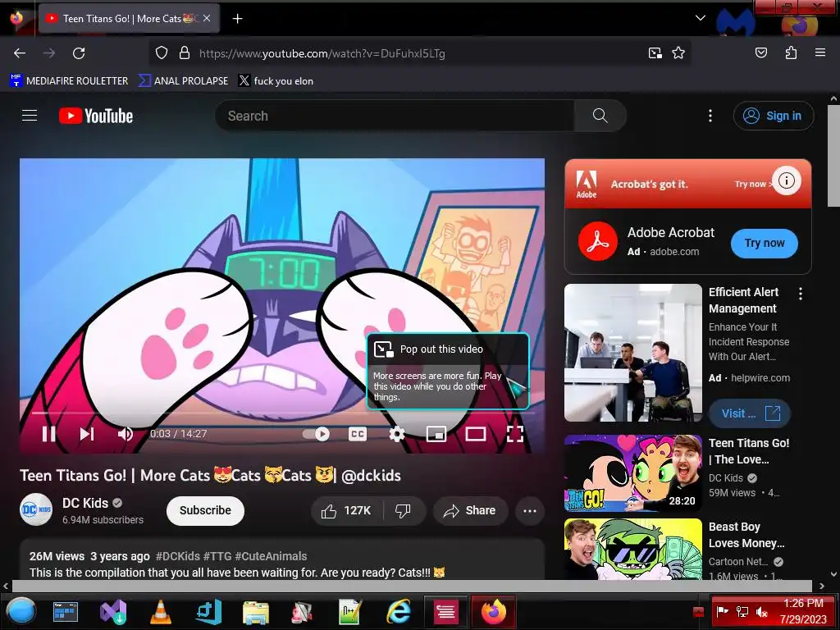The height and width of the screenshot is (630, 840).
Task: Open Beast Boy Loves Money video thumbnail
Action: [633, 549]
